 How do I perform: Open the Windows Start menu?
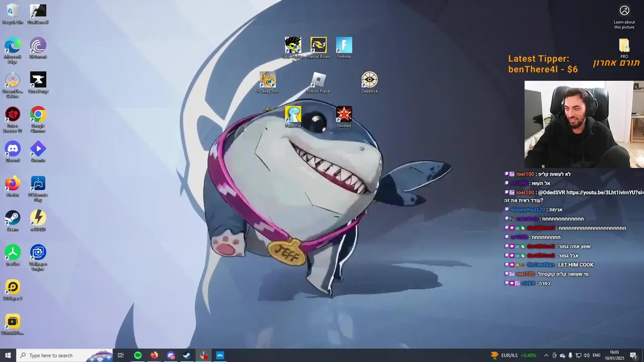pos(8,355)
